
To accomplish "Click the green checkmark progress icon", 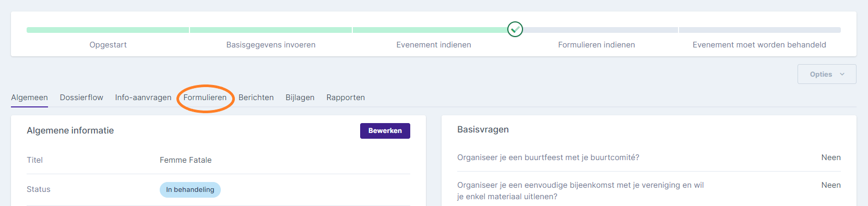I will click(x=515, y=29).
